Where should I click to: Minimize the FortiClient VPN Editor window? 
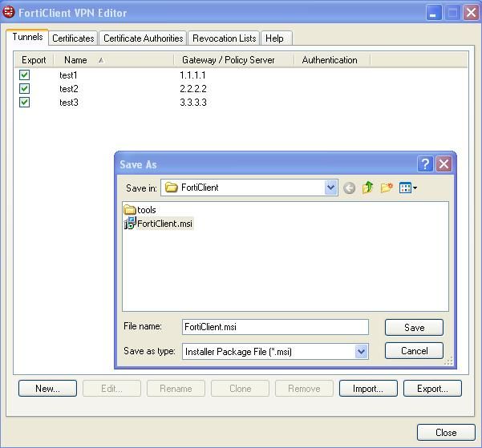(x=433, y=13)
